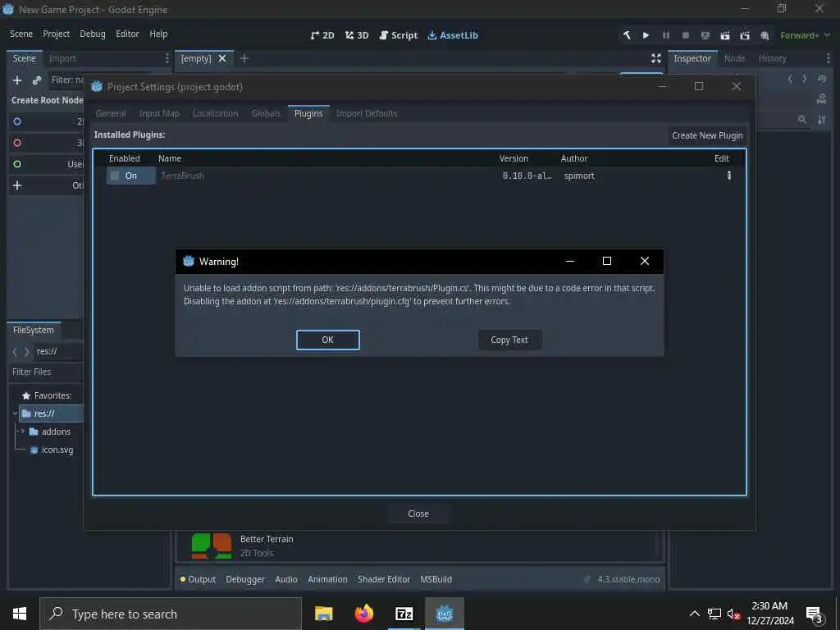
Task: Create a User Interface root node
Action: click(x=47, y=164)
